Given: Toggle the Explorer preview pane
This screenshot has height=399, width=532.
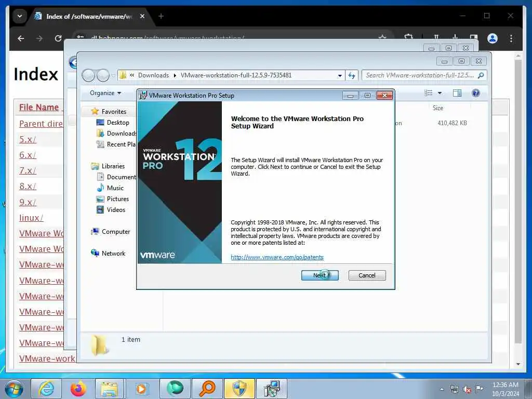Looking at the screenshot, I should point(457,93).
